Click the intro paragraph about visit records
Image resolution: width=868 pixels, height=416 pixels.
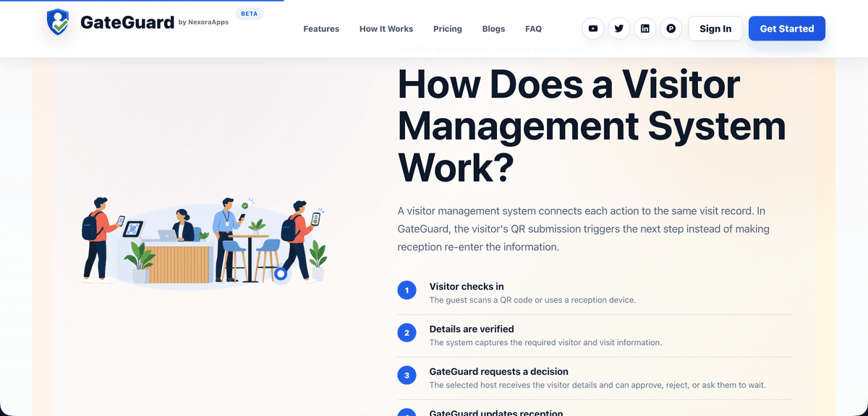(584, 229)
